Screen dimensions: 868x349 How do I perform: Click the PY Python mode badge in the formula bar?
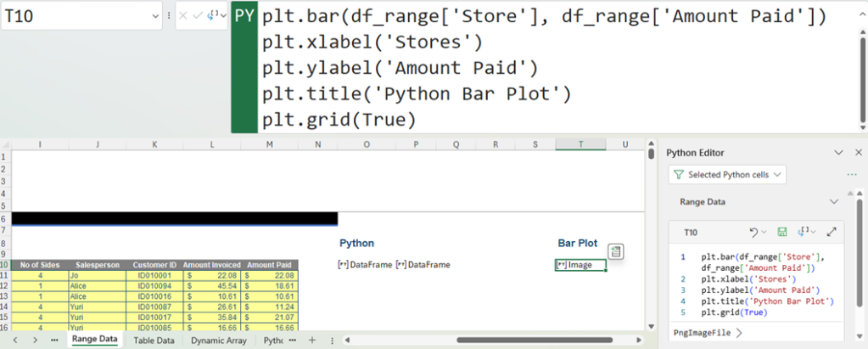pos(244,17)
